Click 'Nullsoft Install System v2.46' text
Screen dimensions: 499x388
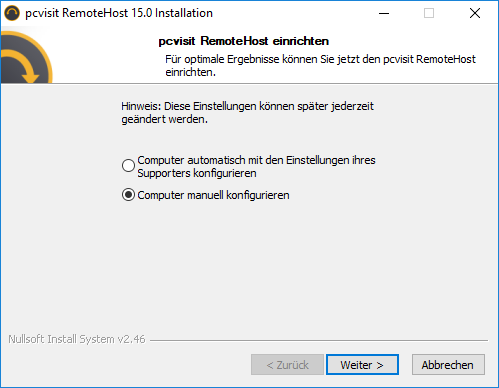[x=77, y=339]
